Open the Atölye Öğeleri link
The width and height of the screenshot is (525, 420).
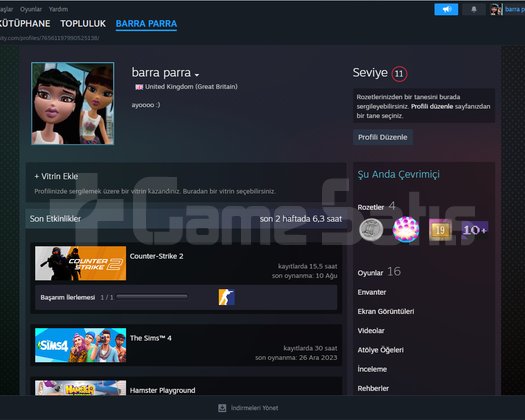[380, 350]
